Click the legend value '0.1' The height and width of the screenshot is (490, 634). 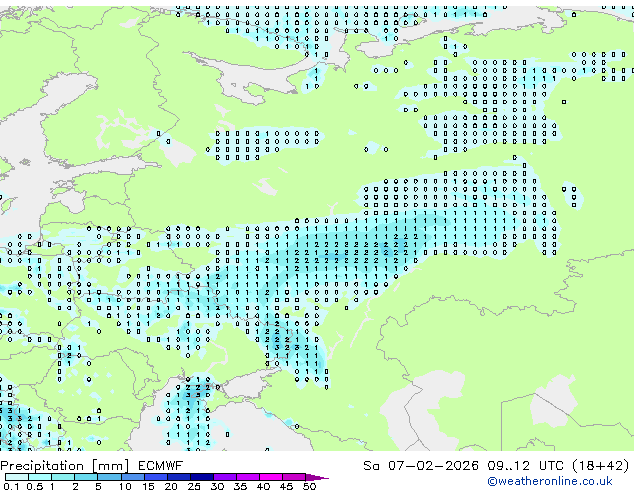pos(11,486)
